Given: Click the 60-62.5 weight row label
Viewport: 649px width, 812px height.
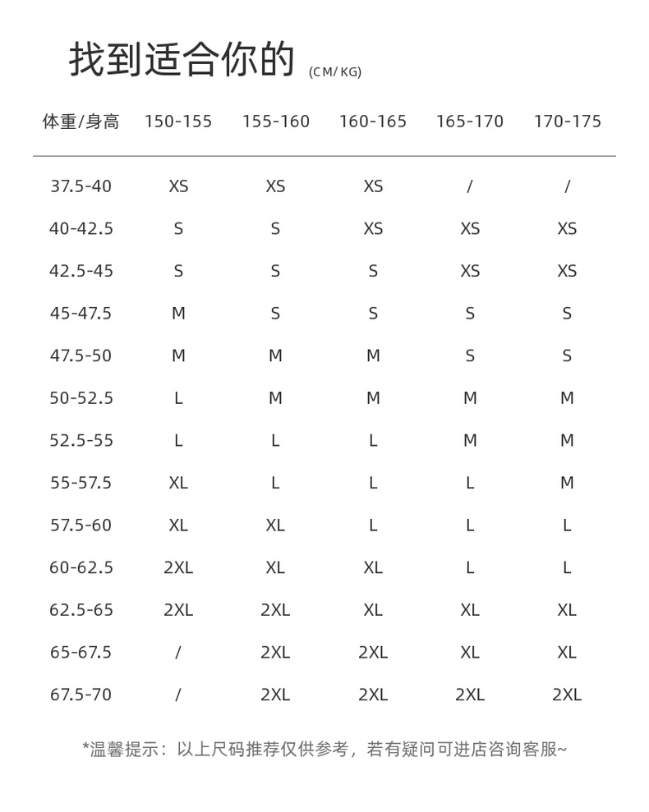Looking at the screenshot, I should point(81,567).
